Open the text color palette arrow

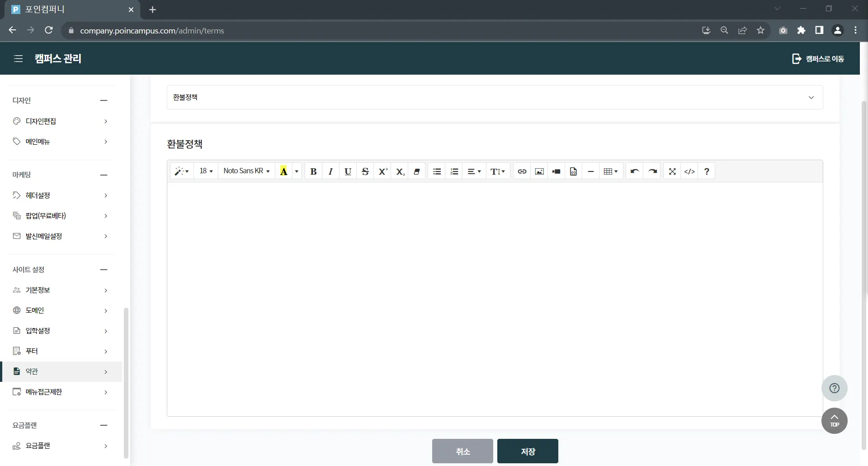[x=297, y=171]
